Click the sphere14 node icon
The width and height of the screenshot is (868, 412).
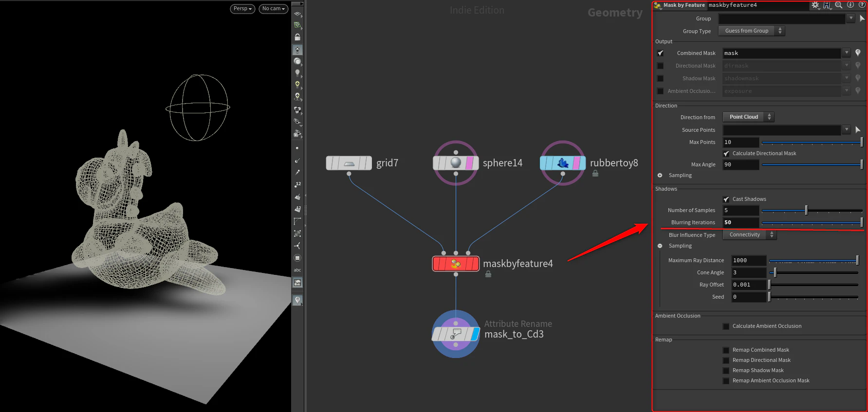[456, 163]
